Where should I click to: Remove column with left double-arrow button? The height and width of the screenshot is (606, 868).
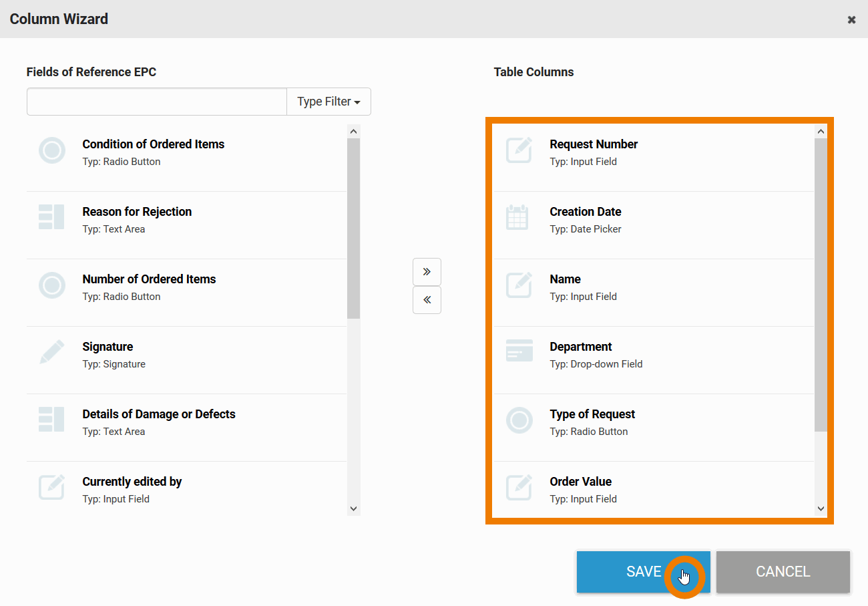pyautogui.click(x=427, y=300)
